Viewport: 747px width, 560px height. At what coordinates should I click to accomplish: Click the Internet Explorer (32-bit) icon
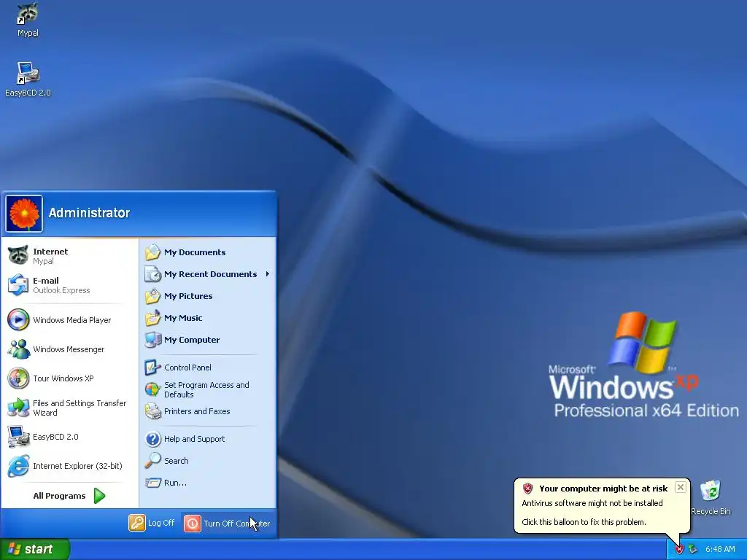(x=18, y=466)
